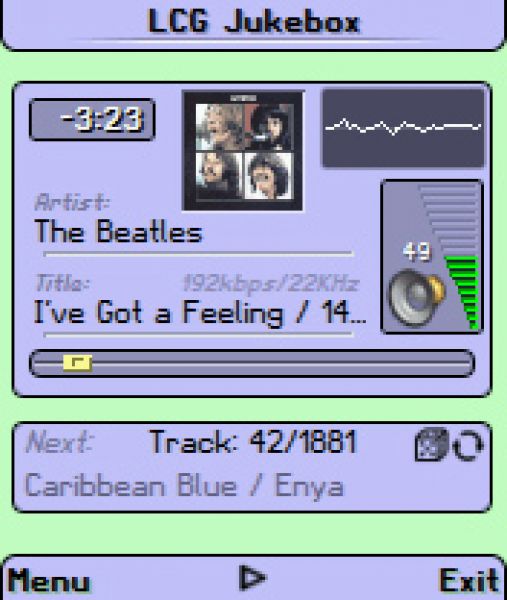
Task: Toggle the -3:23 remaining time display
Action: click(92, 119)
